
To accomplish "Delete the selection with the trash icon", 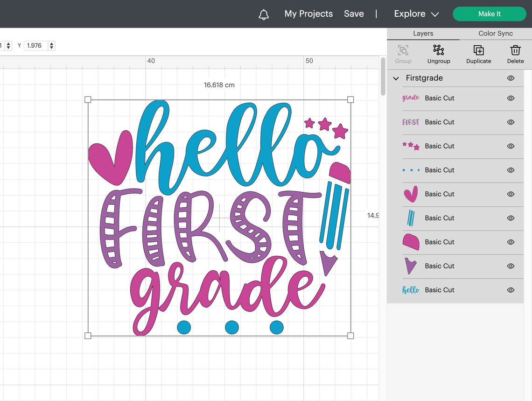I will pos(515,54).
